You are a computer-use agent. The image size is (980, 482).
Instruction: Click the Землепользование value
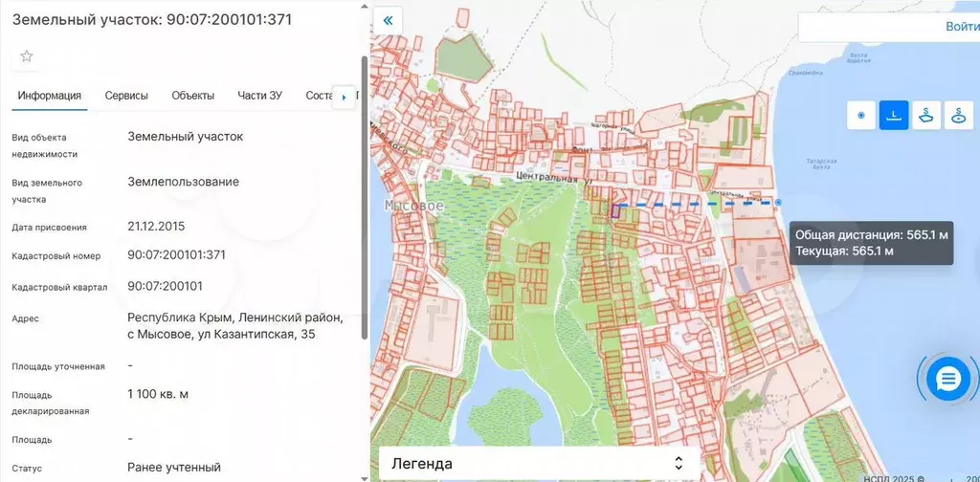pos(183,182)
